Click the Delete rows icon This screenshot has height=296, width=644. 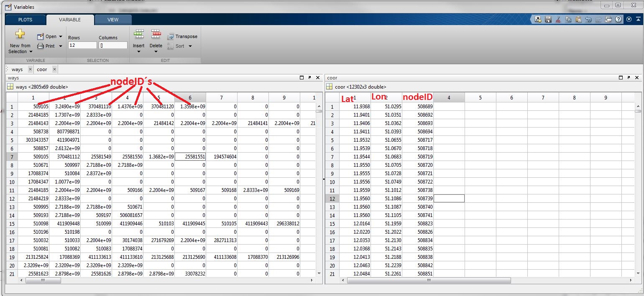click(156, 34)
